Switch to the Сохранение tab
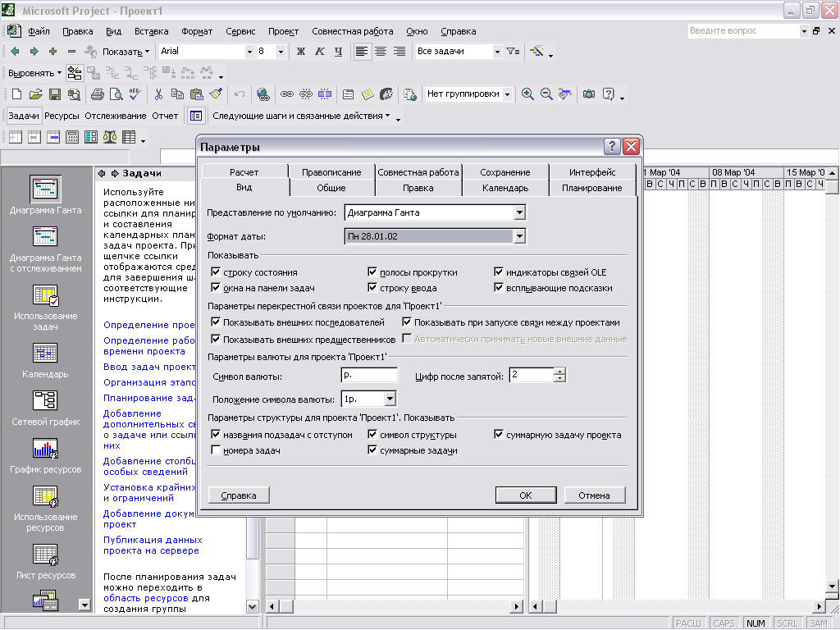Viewport: 840px width, 630px height. pyautogui.click(x=505, y=172)
